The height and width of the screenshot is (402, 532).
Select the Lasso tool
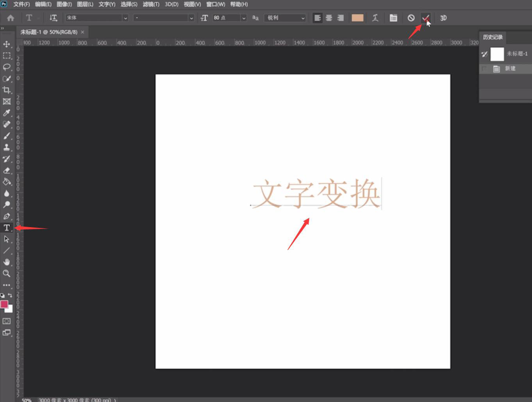7,67
